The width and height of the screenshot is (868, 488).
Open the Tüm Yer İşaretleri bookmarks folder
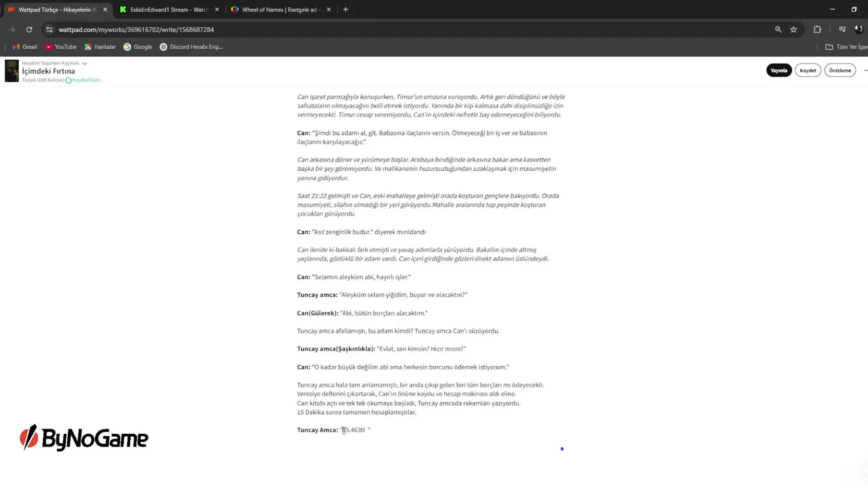(x=846, y=47)
